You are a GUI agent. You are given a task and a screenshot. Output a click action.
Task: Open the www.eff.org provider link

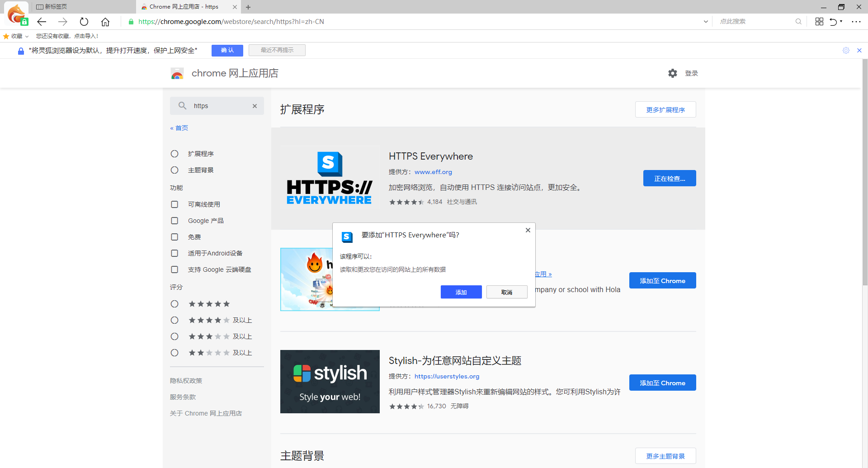click(x=433, y=172)
